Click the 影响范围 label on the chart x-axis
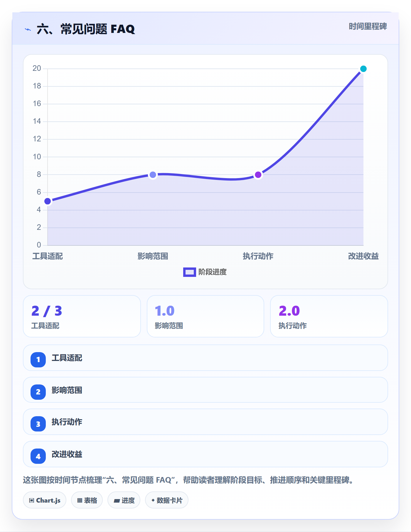411x532 pixels. 153,256
